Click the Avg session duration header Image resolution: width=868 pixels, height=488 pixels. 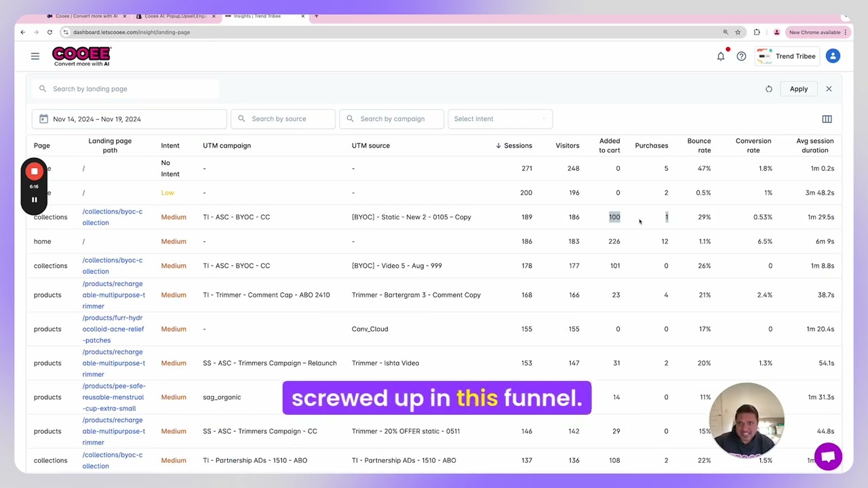pos(815,146)
